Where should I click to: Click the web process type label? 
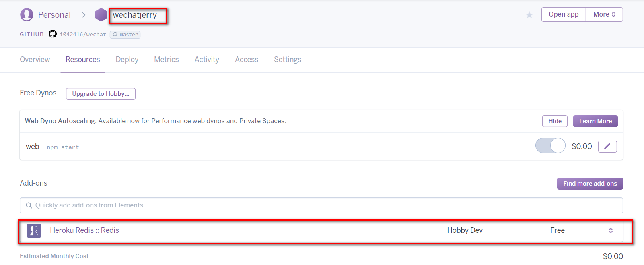click(33, 147)
